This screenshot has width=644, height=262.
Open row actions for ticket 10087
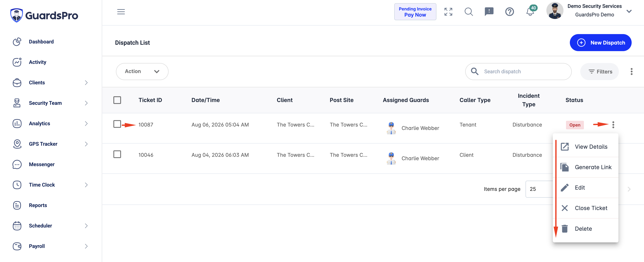[x=613, y=125]
